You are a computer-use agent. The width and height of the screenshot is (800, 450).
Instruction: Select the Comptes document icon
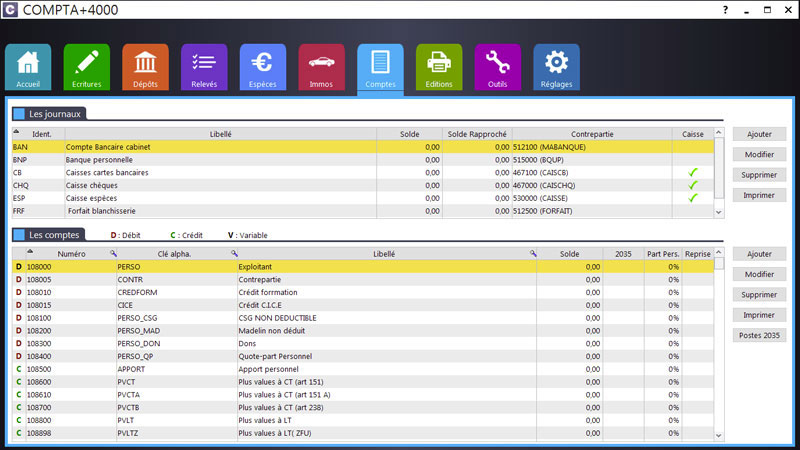click(380, 67)
